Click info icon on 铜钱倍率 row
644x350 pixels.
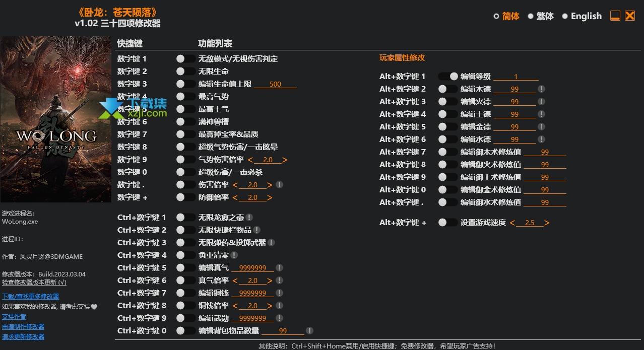pyautogui.click(x=279, y=306)
